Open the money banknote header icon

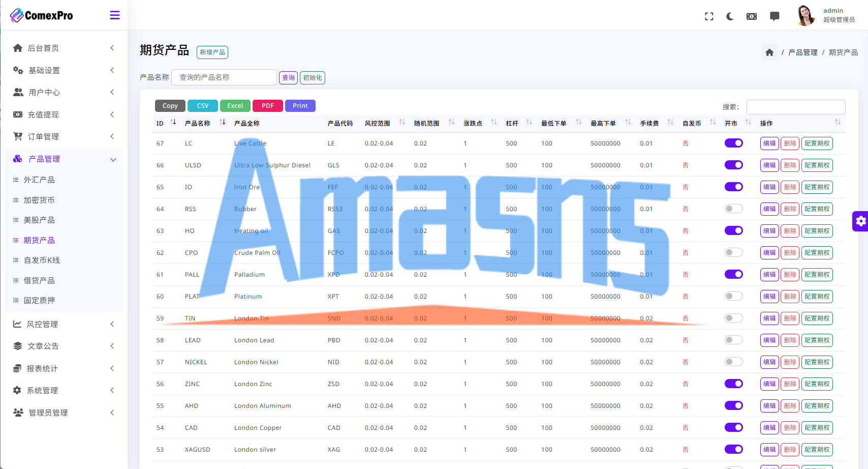(x=751, y=16)
